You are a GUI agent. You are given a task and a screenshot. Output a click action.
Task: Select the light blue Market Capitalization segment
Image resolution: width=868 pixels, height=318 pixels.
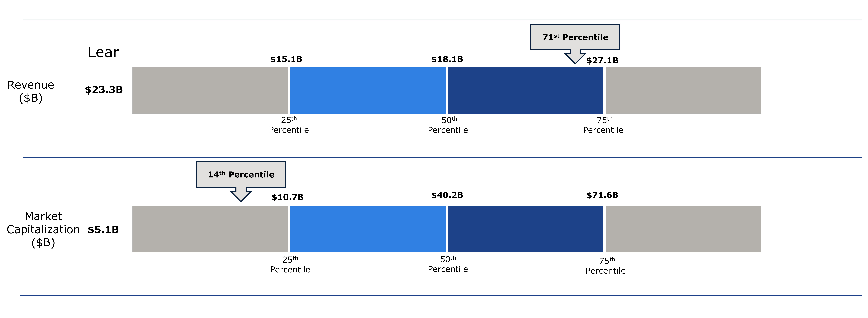(368, 229)
